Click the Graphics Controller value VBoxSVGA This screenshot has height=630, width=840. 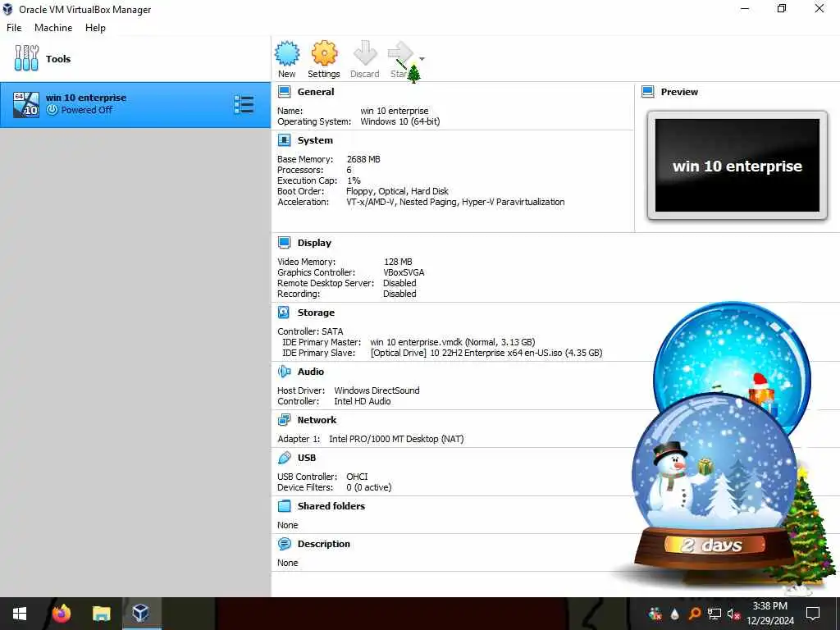[x=404, y=272]
